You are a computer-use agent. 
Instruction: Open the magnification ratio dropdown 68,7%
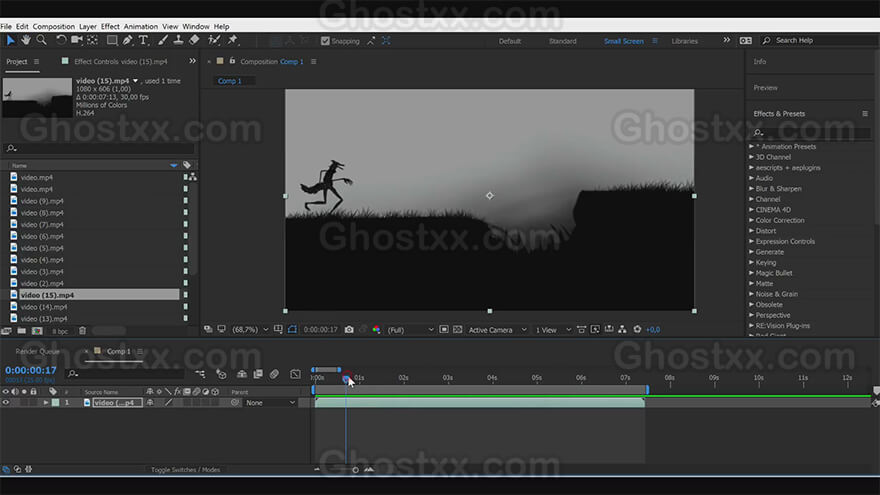coord(250,329)
